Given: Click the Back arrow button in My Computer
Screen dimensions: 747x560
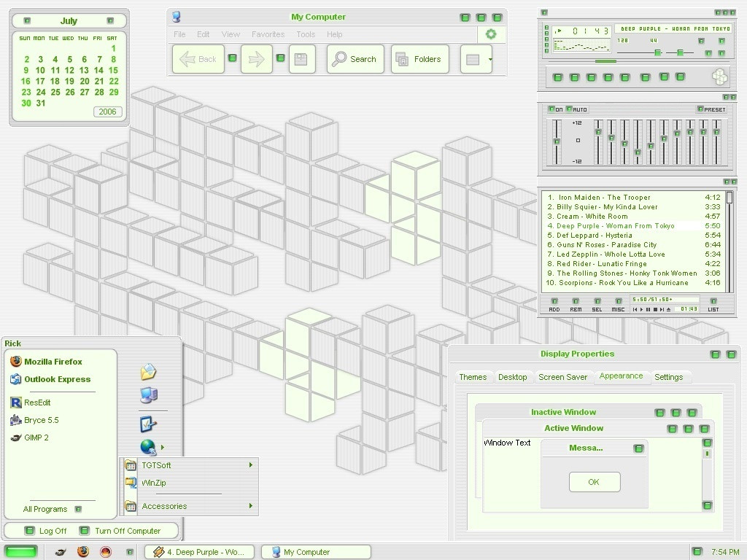Looking at the screenshot, I should [198, 59].
